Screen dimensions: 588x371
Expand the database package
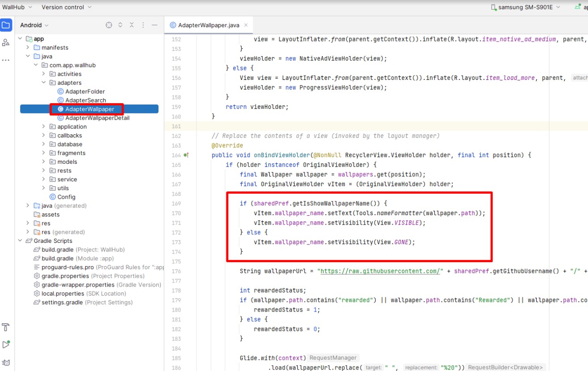pyautogui.click(x=44, y=144)
